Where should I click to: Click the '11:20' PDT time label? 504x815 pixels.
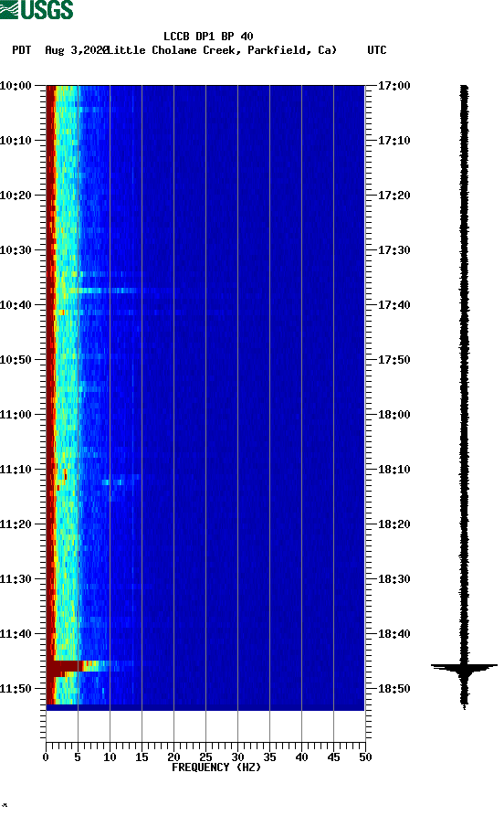pos(16,524)
